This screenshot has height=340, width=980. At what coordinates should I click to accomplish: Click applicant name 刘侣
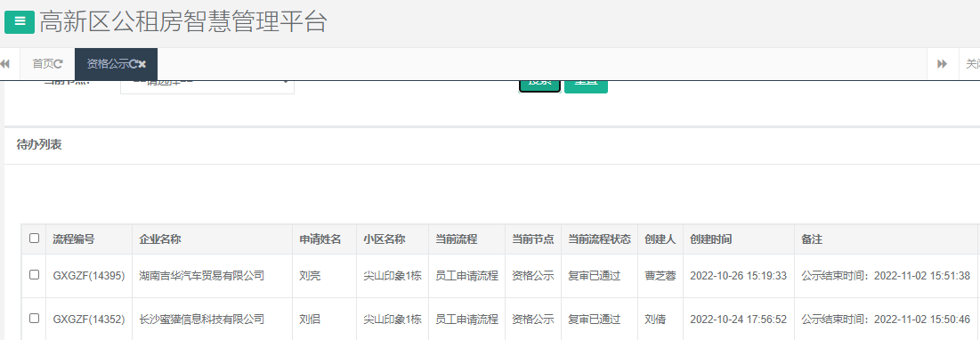[310, 320]
